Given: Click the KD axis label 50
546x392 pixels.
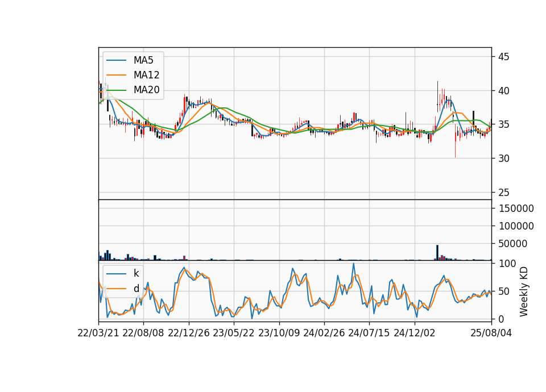Looking at the screenshot, I should pyautogui.click(x=503, y=291).
